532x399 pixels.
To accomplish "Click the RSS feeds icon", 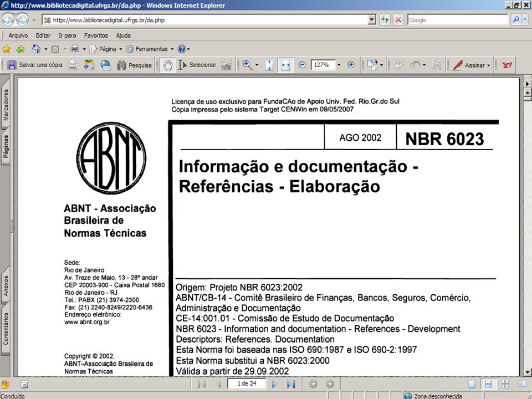I will click(x=55, y=49).
